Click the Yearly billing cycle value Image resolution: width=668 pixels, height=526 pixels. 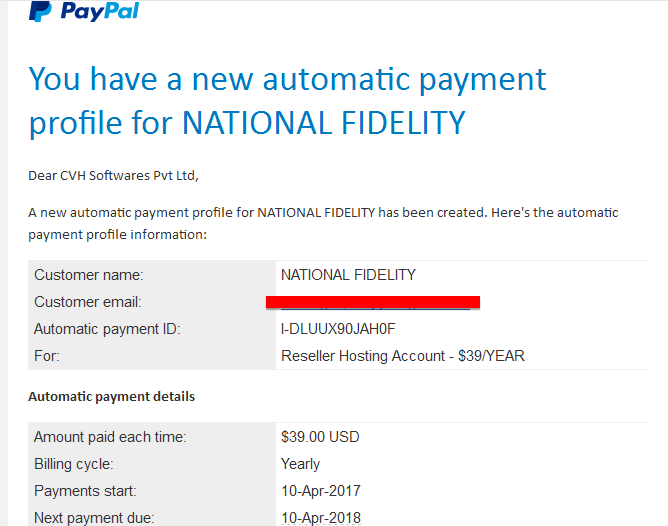pyautogui.click(x=300, y=464)
